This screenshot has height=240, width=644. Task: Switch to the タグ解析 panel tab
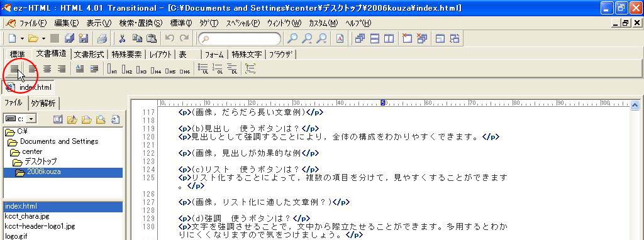tap(43, 104)
